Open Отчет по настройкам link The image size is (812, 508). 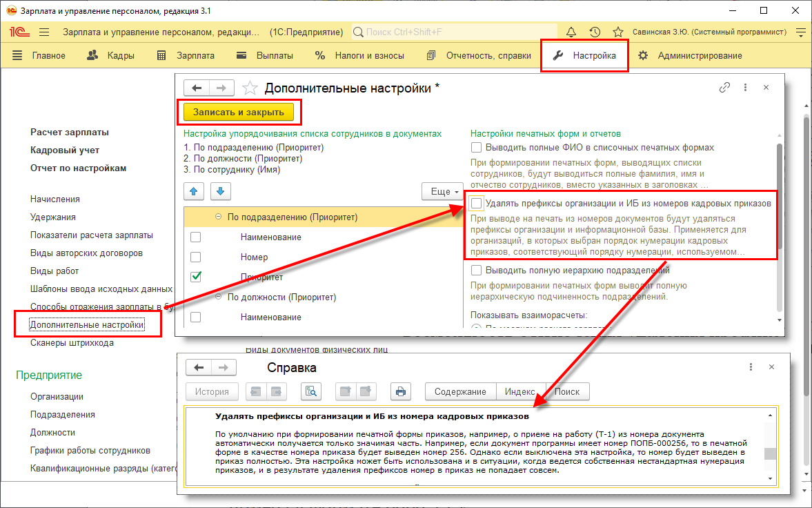[78, 168]
